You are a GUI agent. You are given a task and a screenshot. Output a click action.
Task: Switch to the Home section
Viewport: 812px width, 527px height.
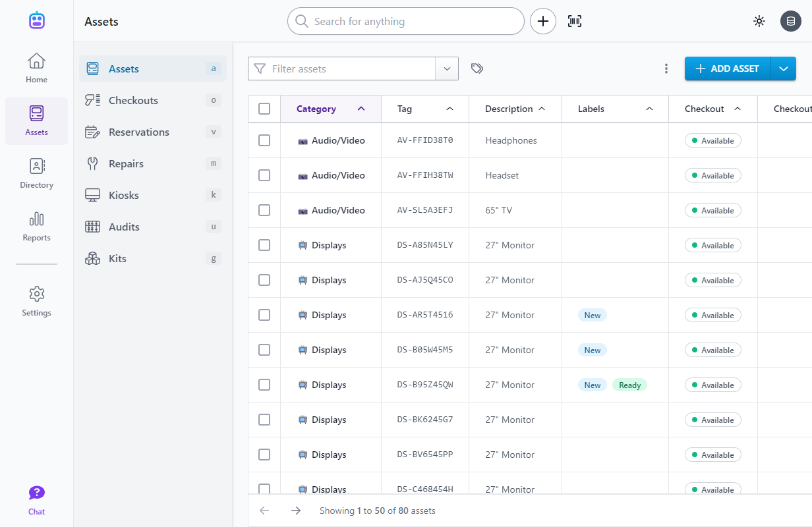(x=36, y=68)
